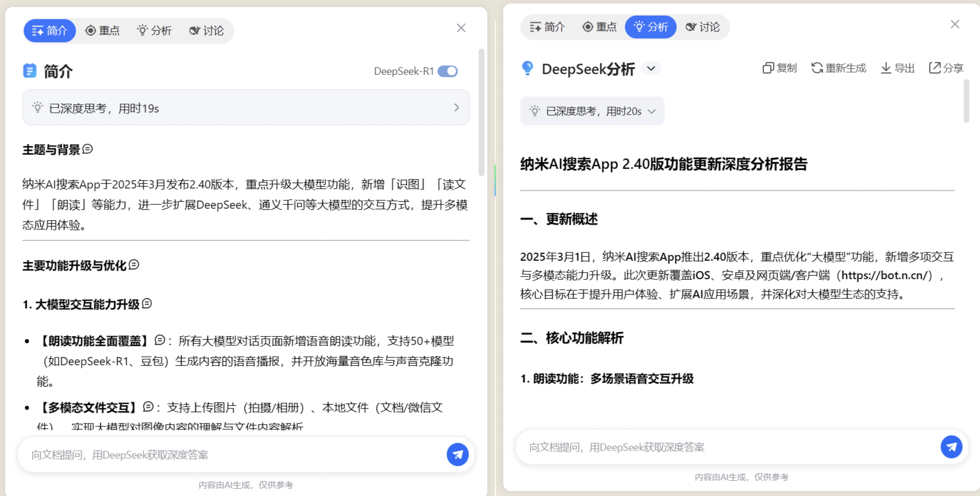Click 纳米AI搜索App 2.40版 report title
Screen dimensions: 980x496
point(664,164)
